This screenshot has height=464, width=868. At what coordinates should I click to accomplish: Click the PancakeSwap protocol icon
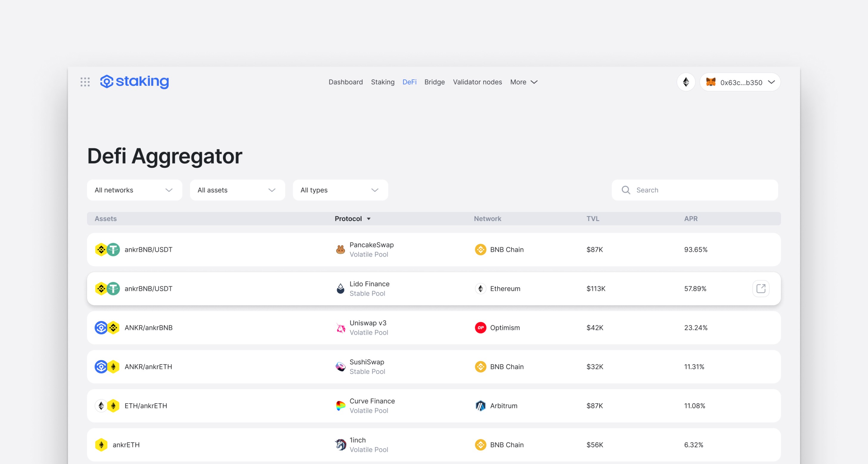(x=340, y=250)
